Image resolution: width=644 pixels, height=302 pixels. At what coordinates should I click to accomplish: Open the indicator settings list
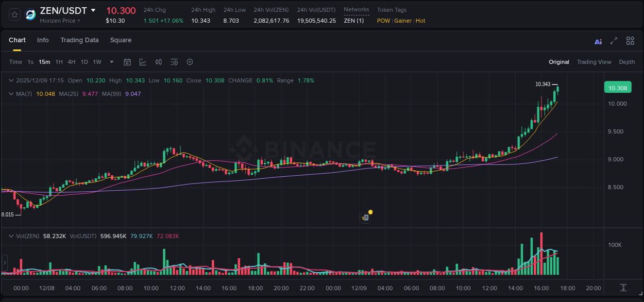click(174, 62)
